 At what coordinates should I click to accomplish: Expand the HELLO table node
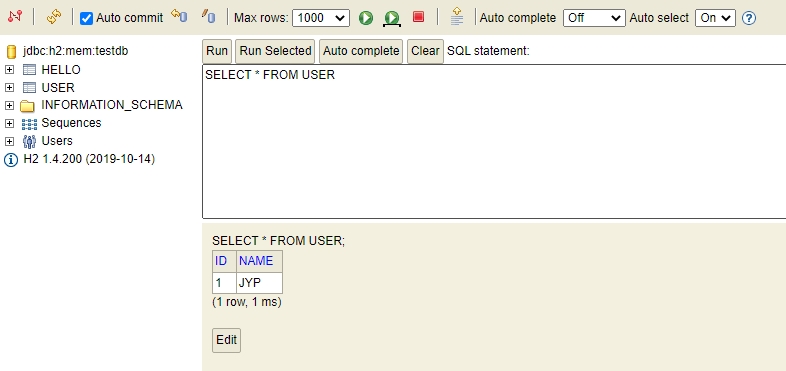[x=9, y=70]
